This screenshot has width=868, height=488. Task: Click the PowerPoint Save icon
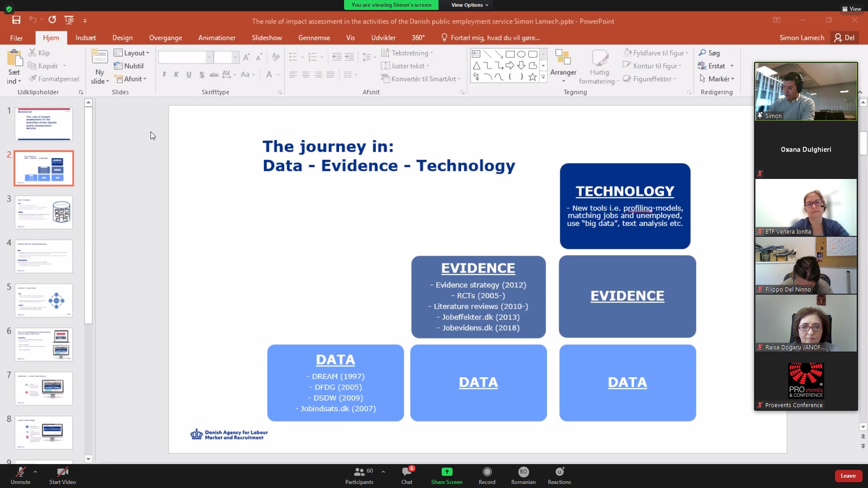[x=16, y=20]
